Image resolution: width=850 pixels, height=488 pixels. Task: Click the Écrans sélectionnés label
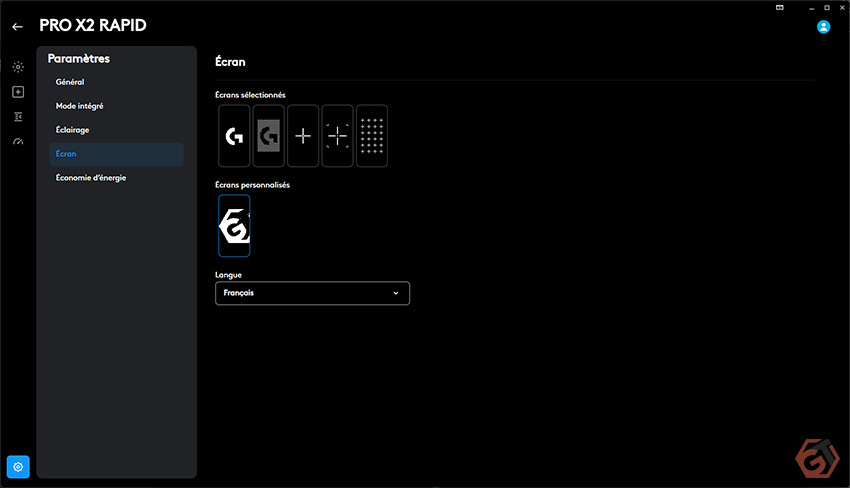(250, 95)
